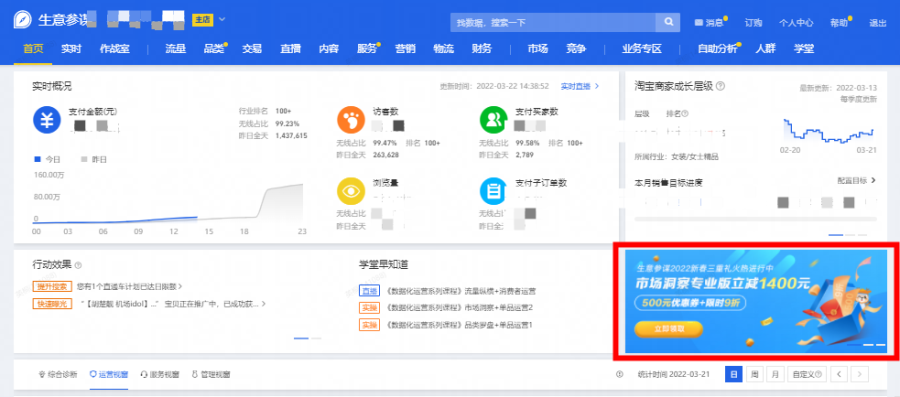Image resolution: width=900 pixels, height=397 pixels.
Task: Expand the 主店 shop switcher chevron
Action: click(x=222, y=20)
